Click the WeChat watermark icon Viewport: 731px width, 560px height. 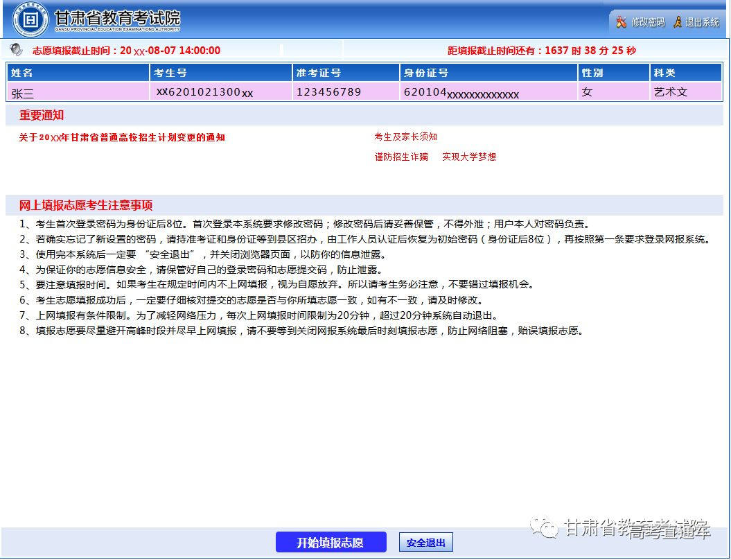click(544, 529)
